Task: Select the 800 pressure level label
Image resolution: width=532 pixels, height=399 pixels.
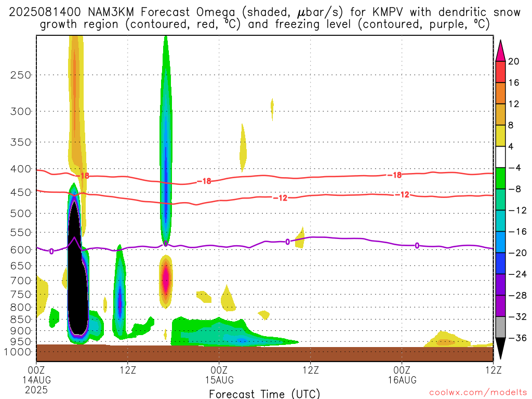Action: [21, 308]
